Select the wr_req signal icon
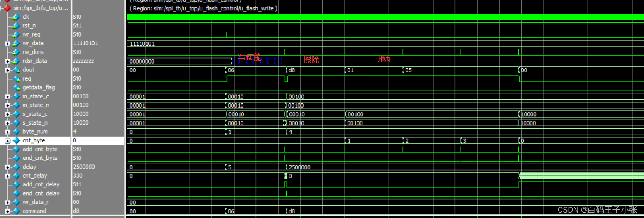 (x=16, y=34)
